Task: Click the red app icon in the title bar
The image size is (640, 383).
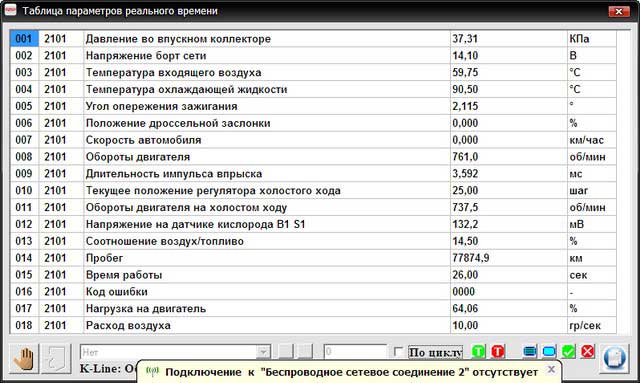Action: point(10,10)
